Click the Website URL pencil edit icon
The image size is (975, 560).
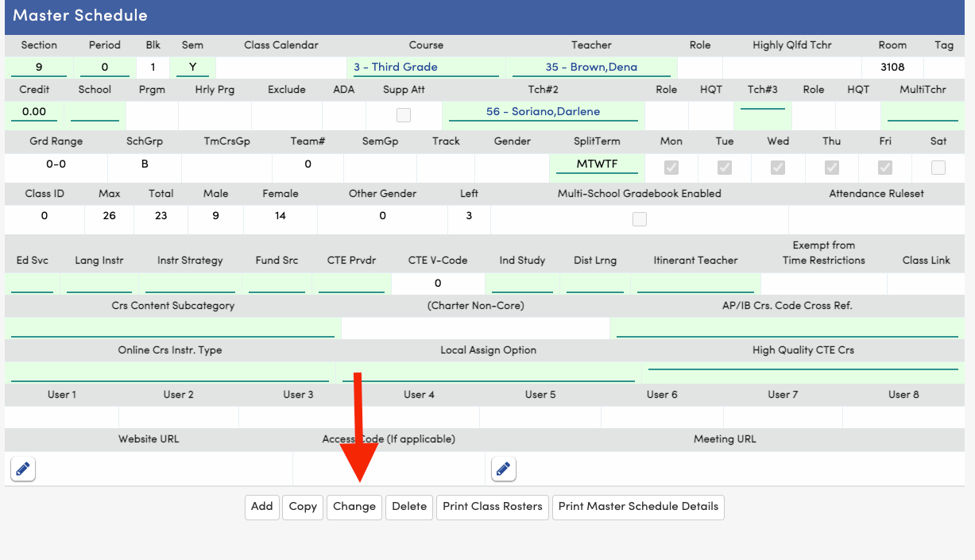pyautogui.click(x=23, y=469)
